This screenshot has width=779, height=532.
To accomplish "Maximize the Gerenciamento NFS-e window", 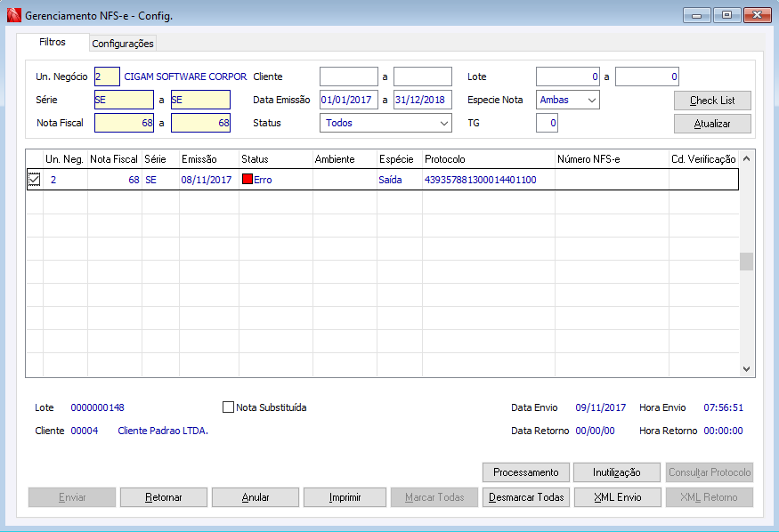I will click(726, 15).
